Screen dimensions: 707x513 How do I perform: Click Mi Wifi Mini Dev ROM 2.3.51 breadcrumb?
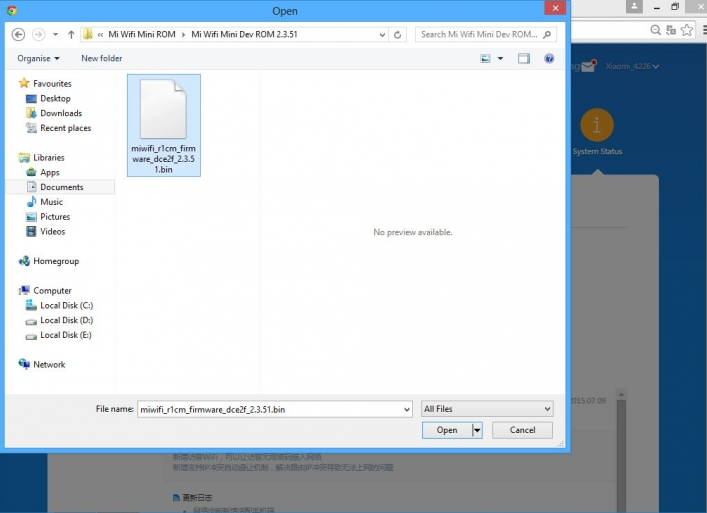tap(244, 34)
